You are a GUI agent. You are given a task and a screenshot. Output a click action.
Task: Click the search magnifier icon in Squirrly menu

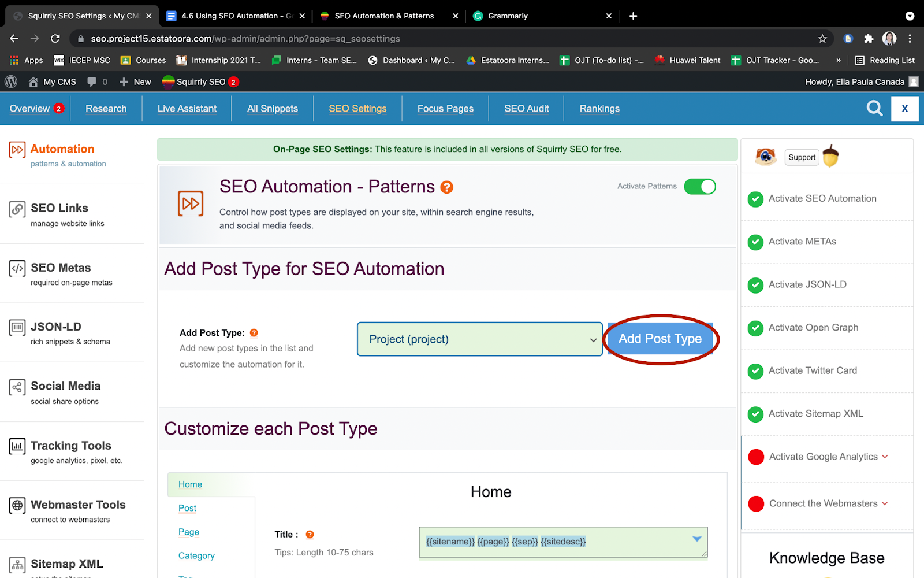click(x=874, y=108)
